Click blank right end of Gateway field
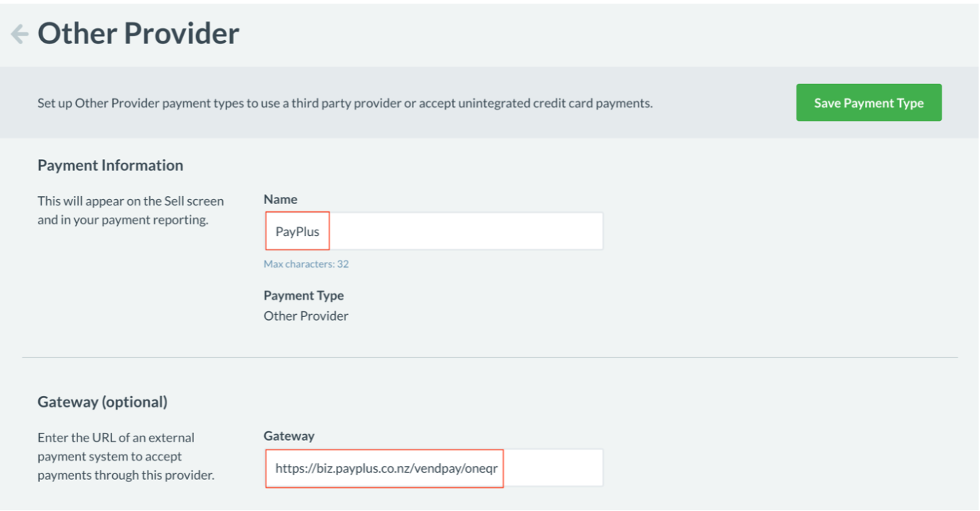980x511 pixels. (x=554, y=468)
